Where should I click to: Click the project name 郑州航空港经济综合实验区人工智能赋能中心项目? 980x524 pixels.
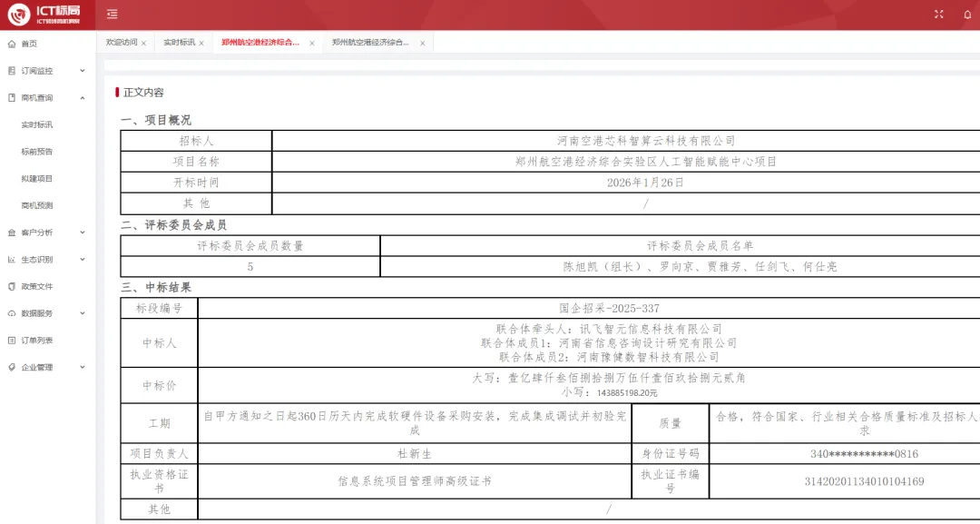point(646,162)
